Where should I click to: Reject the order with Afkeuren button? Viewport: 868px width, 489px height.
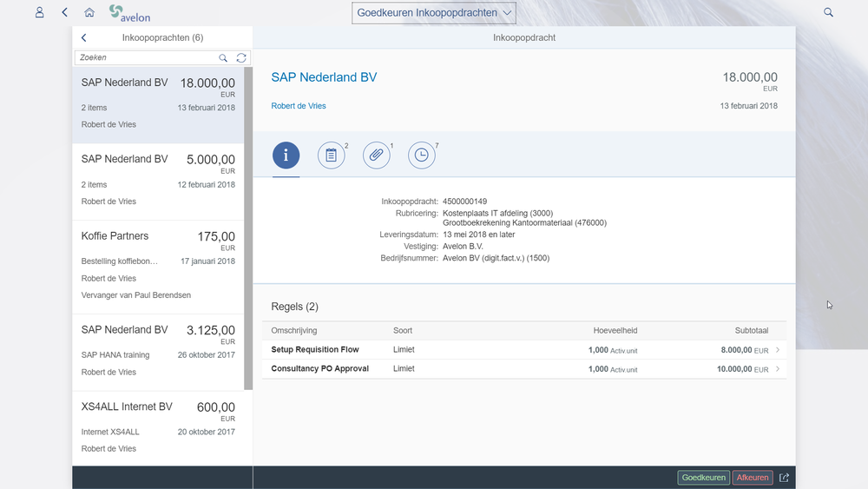coord(753,478)
